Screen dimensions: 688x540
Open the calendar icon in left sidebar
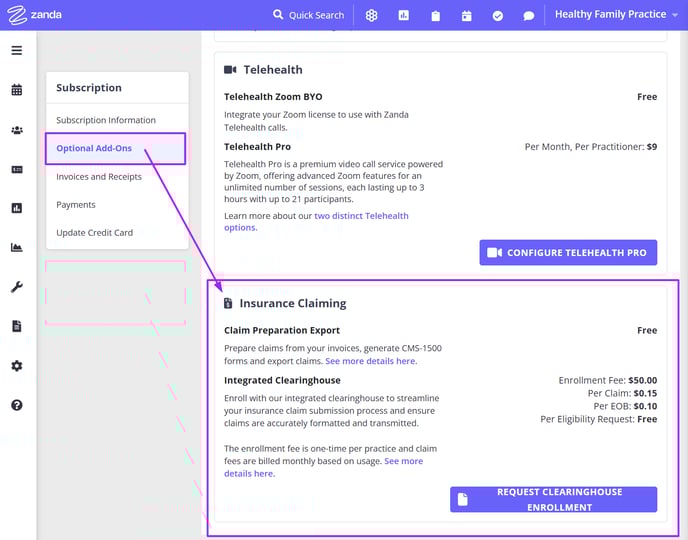pos(17,90)
